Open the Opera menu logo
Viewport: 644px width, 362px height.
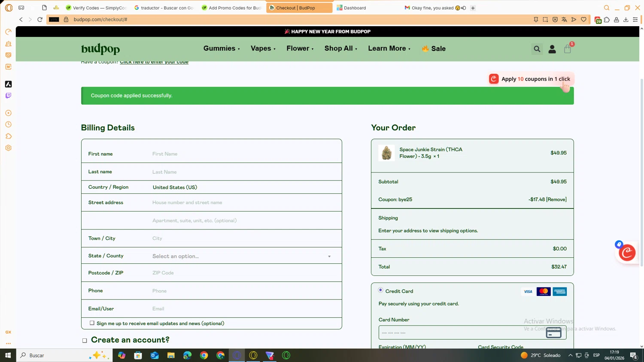click(9, 8)
